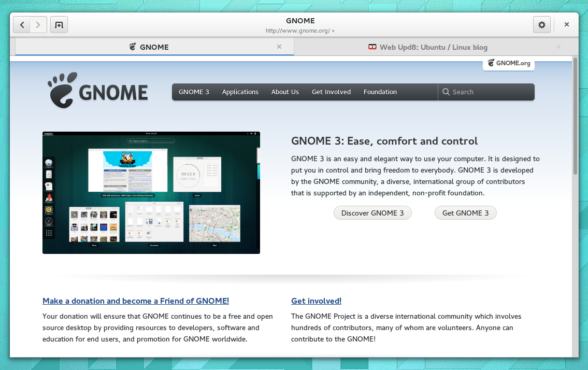Image resolution: width=588 pixels, height=370 pixels.
Task: Click the http://www.gnome.org/ address text
Action: pos(298,31)
